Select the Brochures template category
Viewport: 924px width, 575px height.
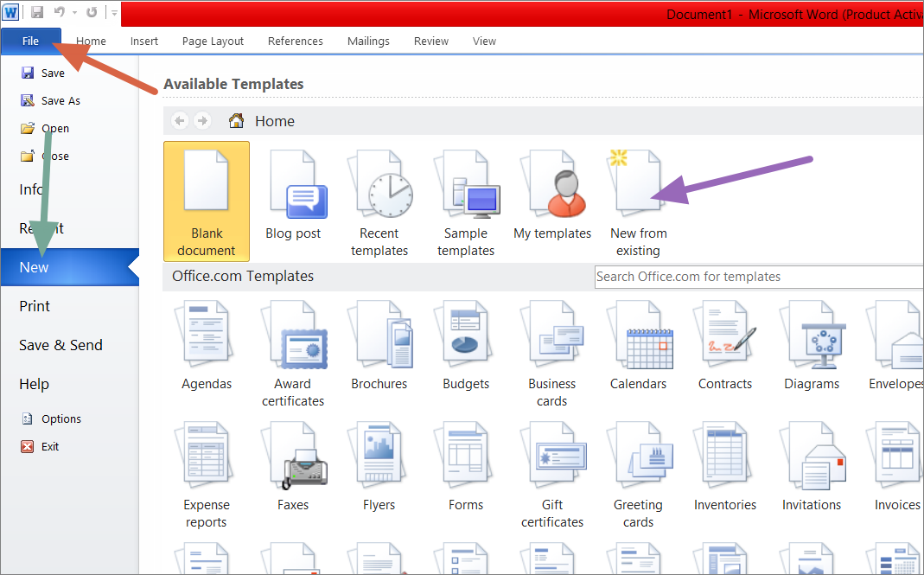point(379,348)
